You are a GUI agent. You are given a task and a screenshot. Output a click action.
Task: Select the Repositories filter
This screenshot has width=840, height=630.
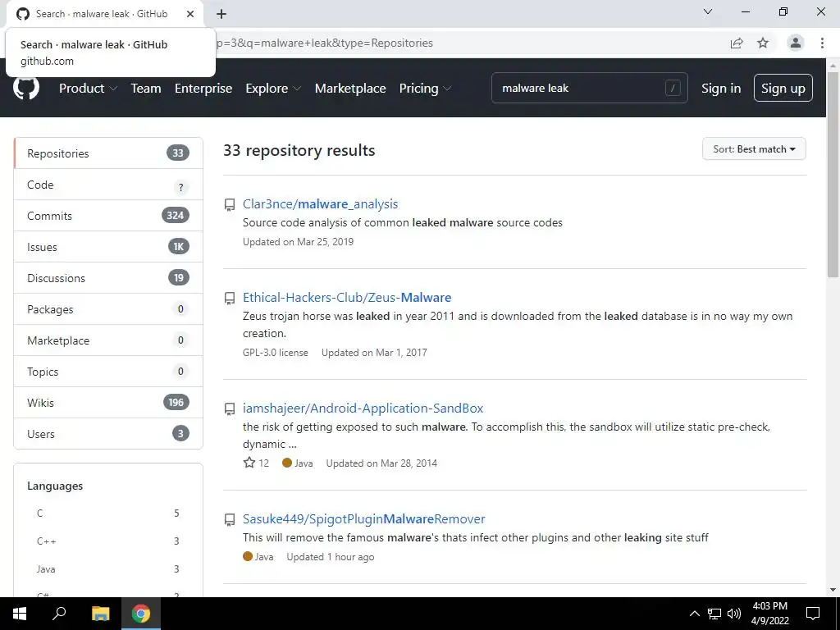pos(108,153)
